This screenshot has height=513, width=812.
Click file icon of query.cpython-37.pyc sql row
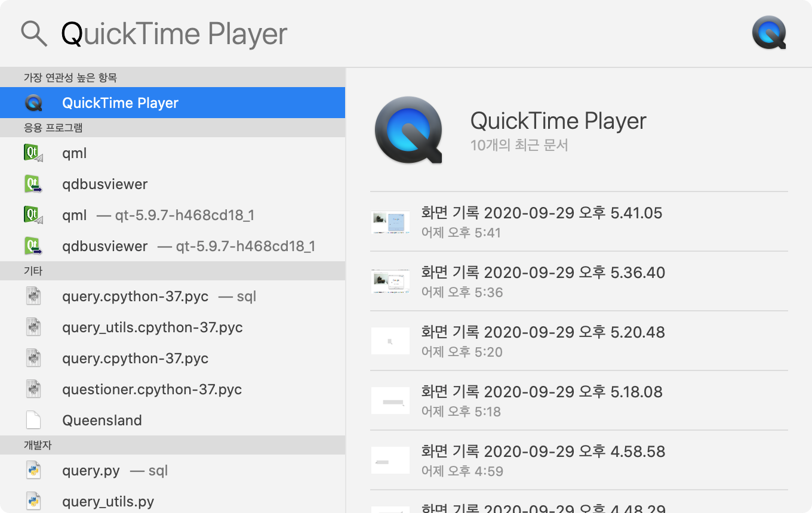click(x=33, y=296)
